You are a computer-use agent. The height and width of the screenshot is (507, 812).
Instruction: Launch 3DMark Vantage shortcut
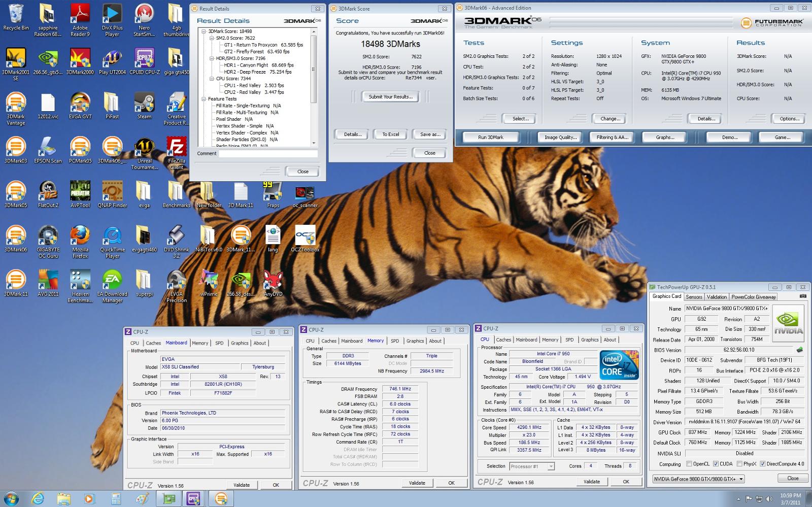pyautogui.click(x=16, y=109)
